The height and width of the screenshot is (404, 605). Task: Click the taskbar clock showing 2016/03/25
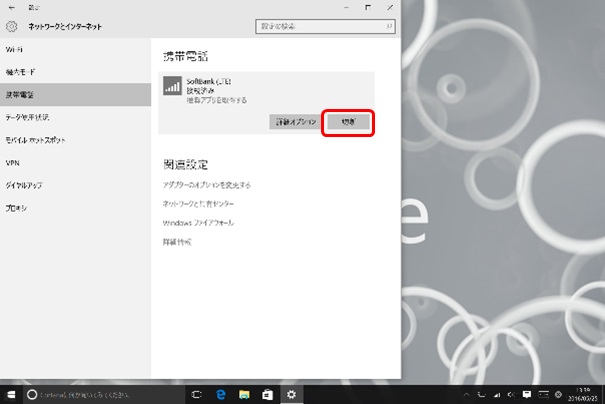pos(583,394)
